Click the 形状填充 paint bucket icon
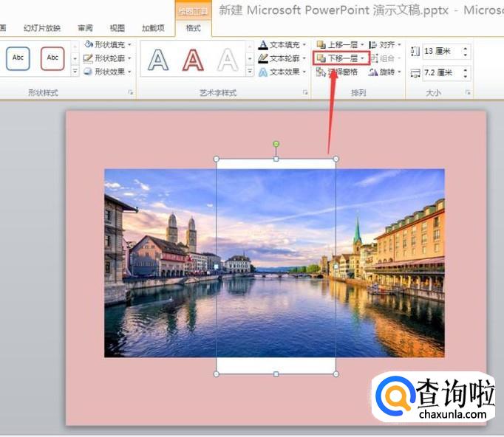The image size is (504, 437). click(88, 44)
